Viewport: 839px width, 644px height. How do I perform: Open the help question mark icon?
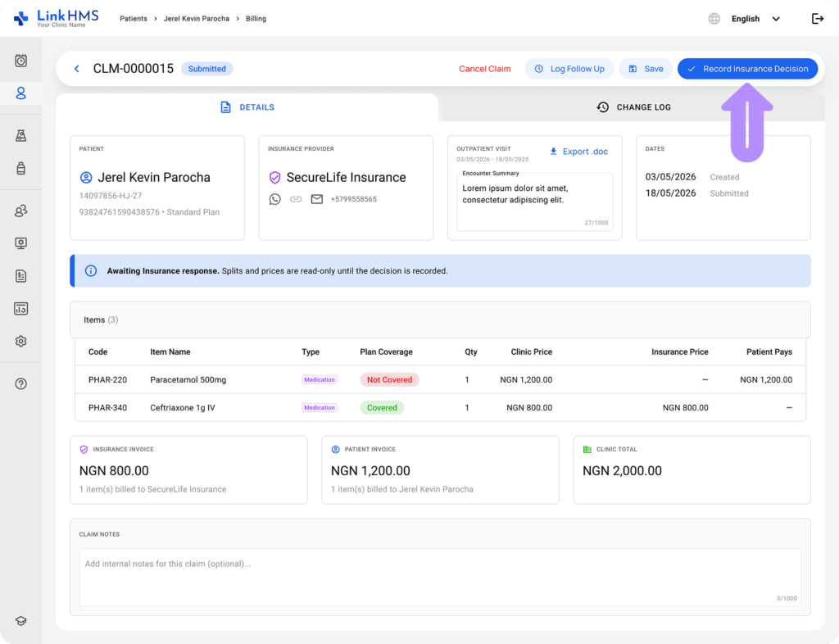pos(20,383)
